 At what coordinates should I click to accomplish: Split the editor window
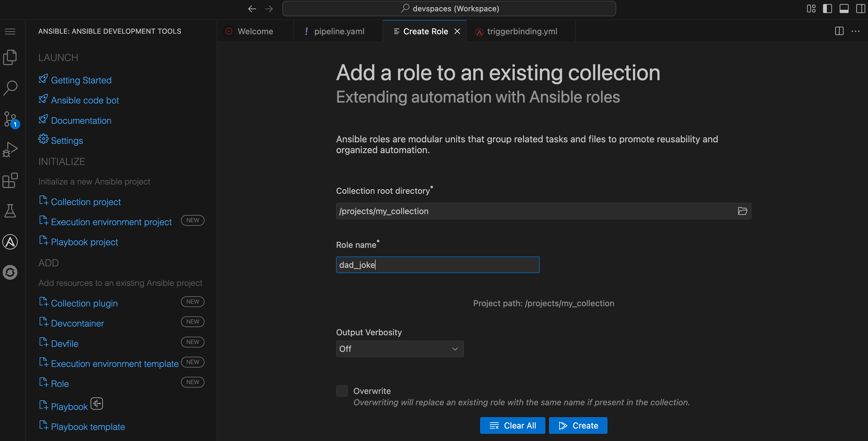tap(839, 31)
